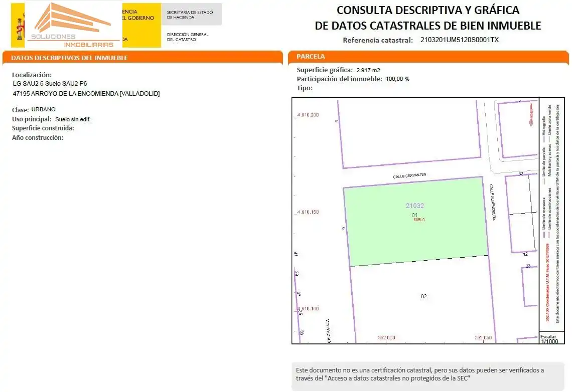Click the 'Clase:' label
572x392 pixels.
click(20, 110)
